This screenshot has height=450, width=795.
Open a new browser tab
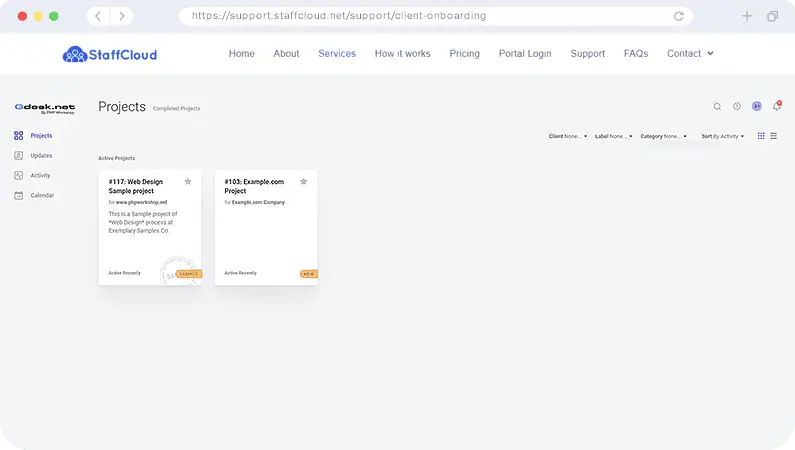point(747,16)
